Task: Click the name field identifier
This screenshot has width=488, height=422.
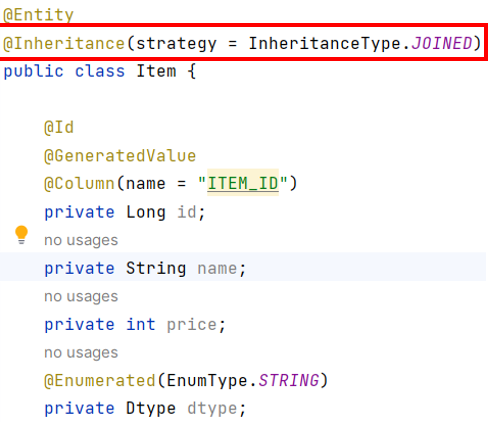Action: point(217,268)
